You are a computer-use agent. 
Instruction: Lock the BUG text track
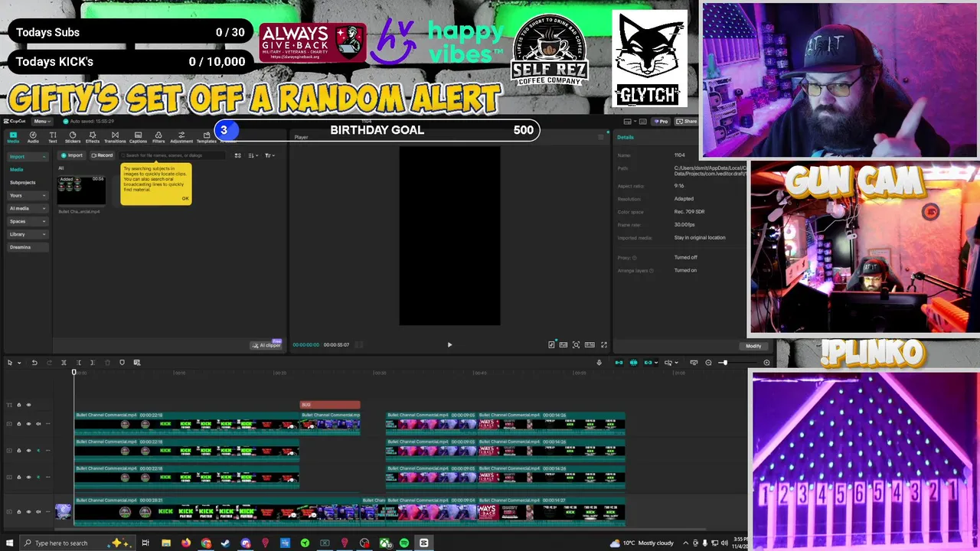tap(19, 405)
